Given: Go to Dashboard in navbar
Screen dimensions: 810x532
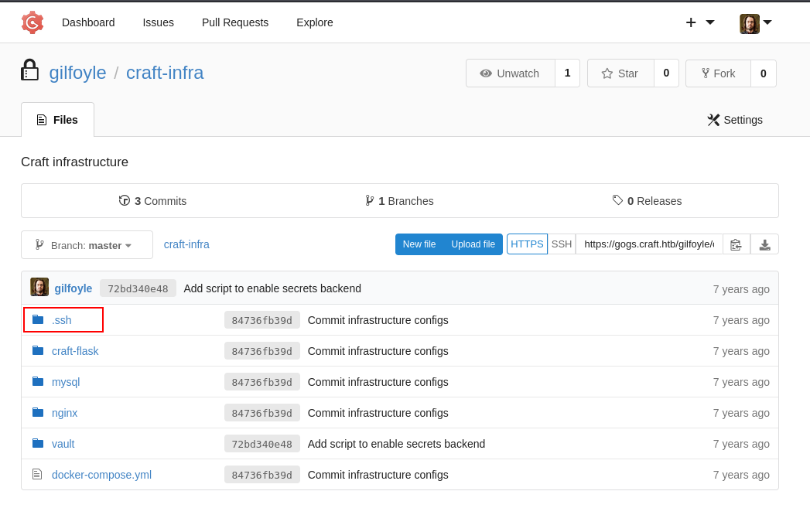Looking at the screenshot, I should click(x=88, y=22).
